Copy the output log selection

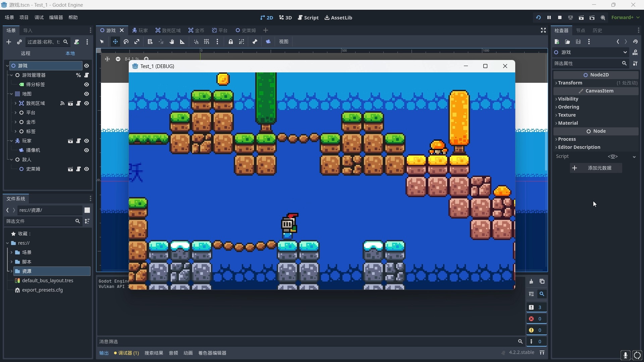[542, 282]
